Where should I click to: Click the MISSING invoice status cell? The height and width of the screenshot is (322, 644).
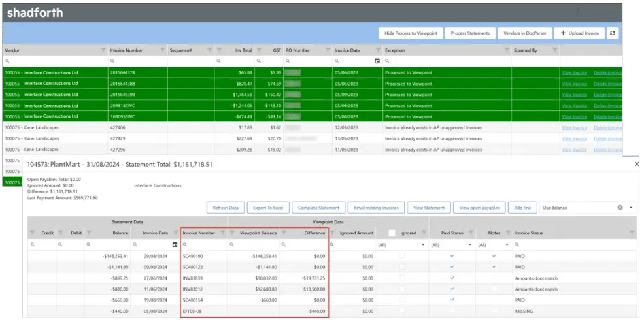[x=574, y=311]
